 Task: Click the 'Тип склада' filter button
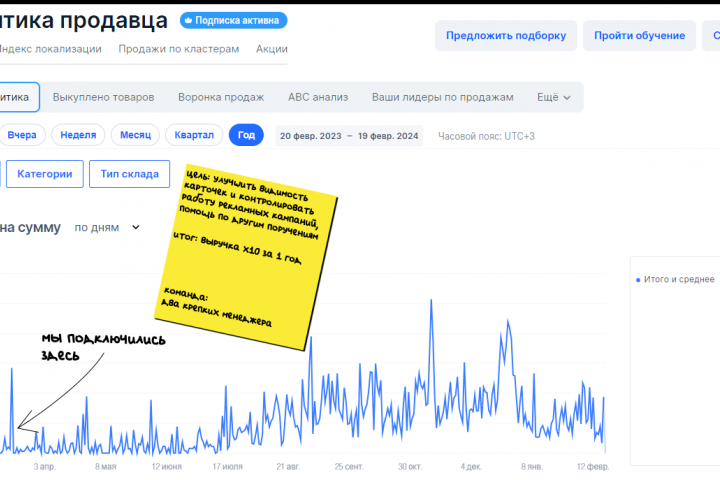point(129,174)
